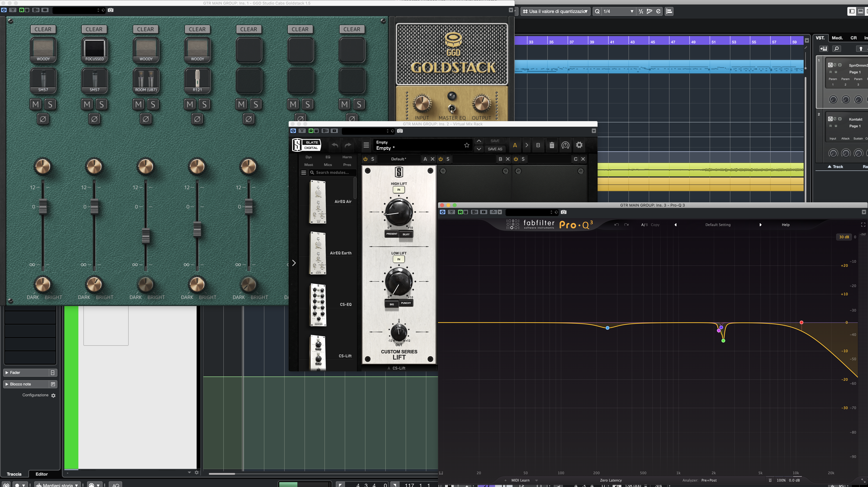Click Pro-Q 3 undo arrow
This screenshot has width=868, height=487.
[x=617, y=225]
